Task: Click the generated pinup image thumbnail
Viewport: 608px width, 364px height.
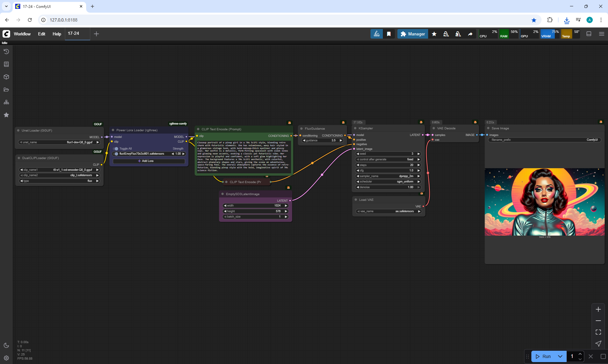Action: 544,202
